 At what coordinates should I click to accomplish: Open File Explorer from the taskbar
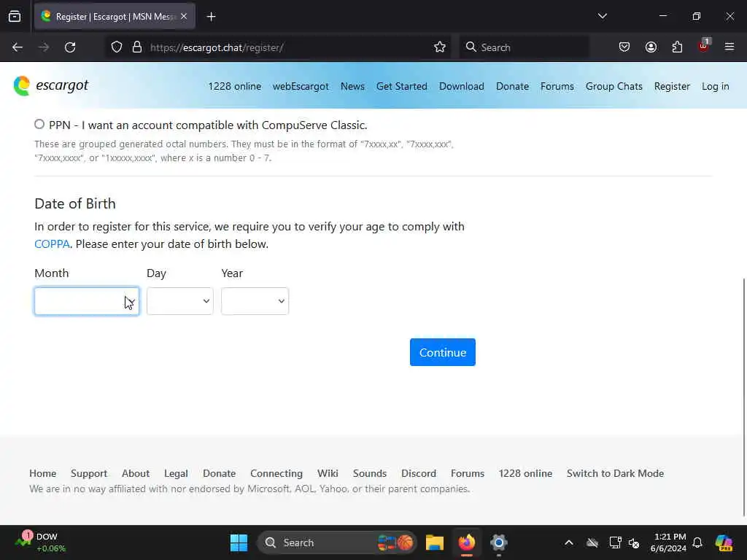click(x=435, y=542)
